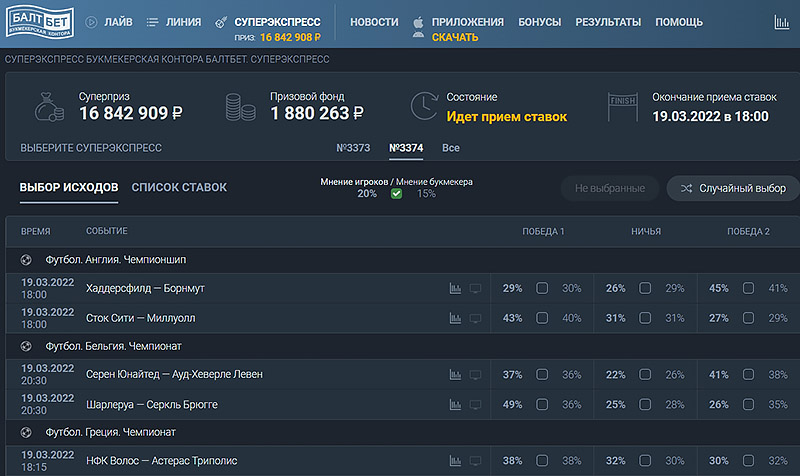Click the Live play icon
Image resolution: width=800 pixels, height=476 pixels.
coord(91,22)
